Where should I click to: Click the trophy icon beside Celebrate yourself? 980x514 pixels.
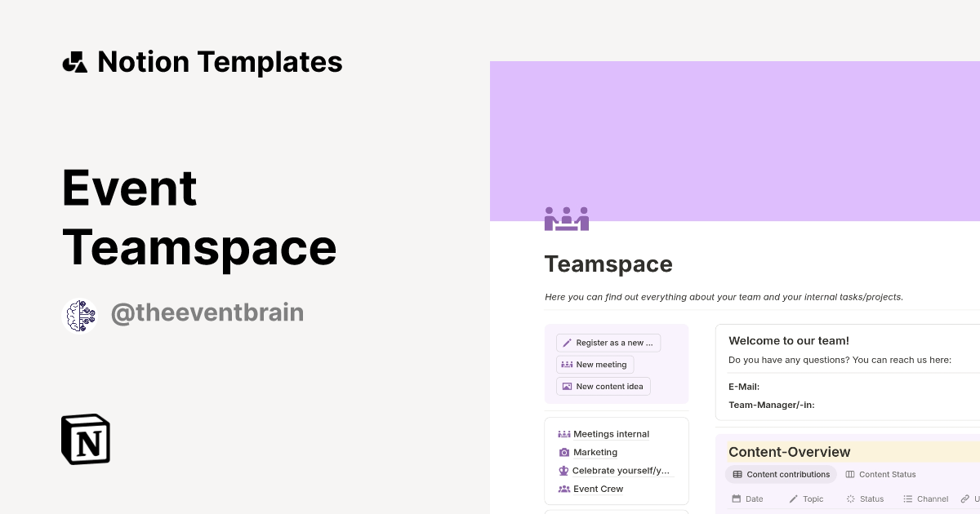(563, 471)
